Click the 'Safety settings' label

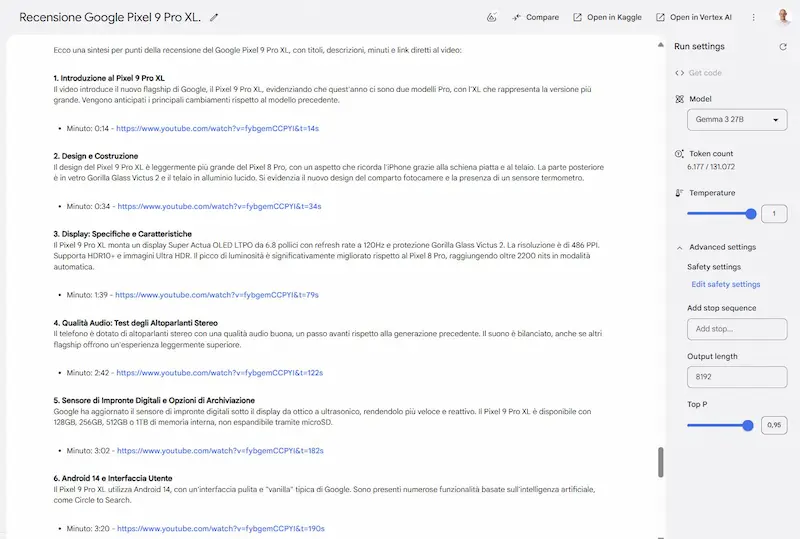tap(714, 267)
